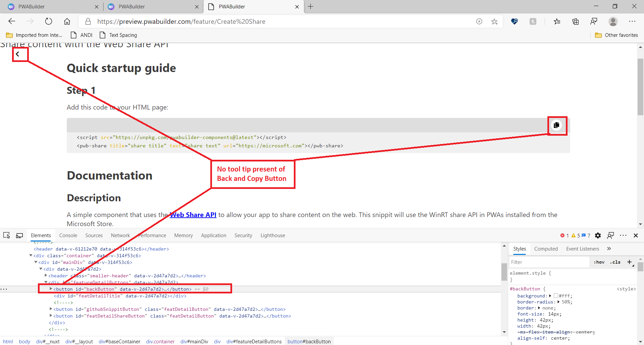Click the Styles filter input field
The height and width of the screenshot is (345, 644).
coord(549,262)
